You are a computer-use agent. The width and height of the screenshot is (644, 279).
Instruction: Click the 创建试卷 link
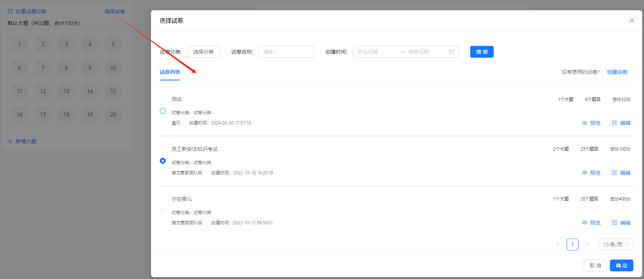(x=617, y=72)
